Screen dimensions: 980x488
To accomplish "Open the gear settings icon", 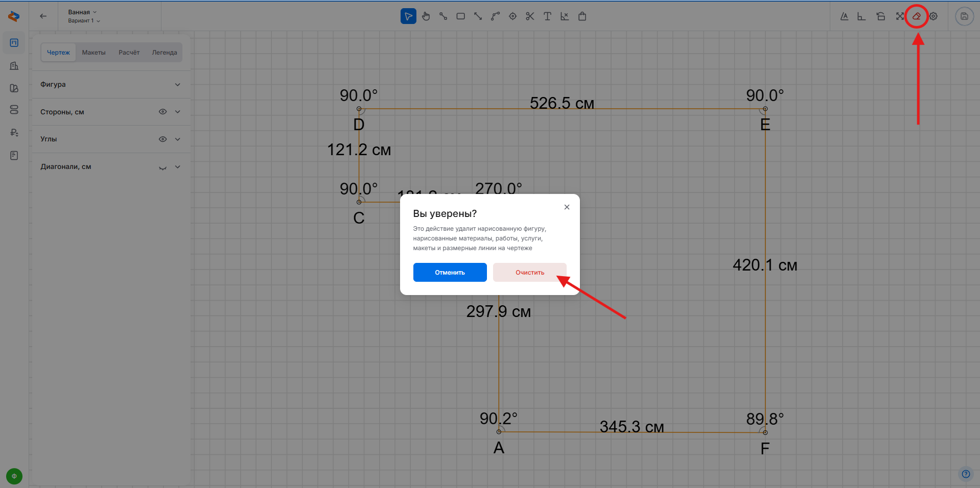I will [x=934, y=16].
